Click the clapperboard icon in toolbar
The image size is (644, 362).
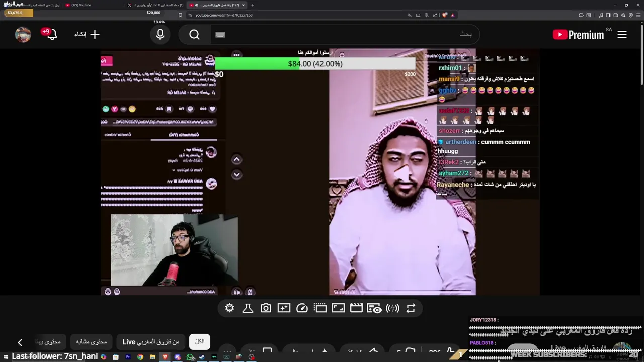point(356,308)
